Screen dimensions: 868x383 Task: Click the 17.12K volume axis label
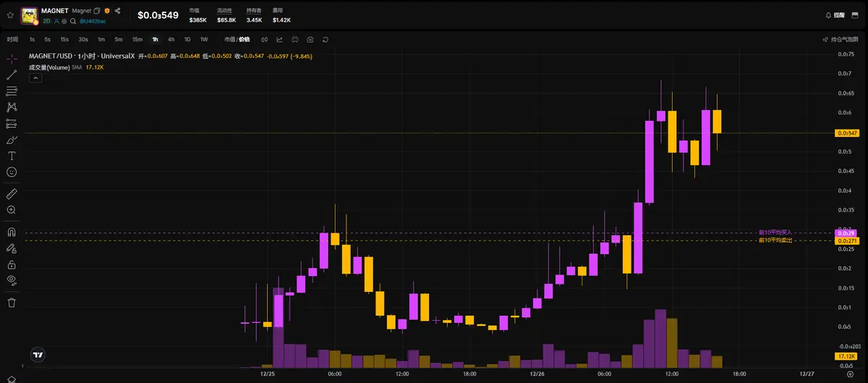[846, 356]
